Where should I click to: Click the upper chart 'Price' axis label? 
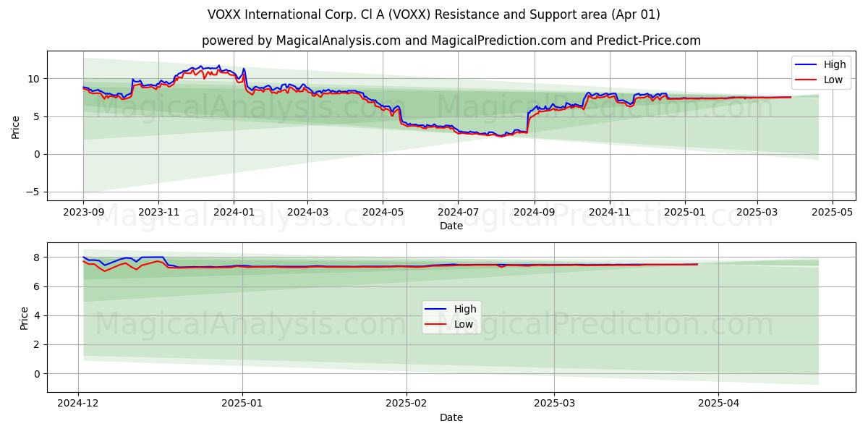[16, 125]
